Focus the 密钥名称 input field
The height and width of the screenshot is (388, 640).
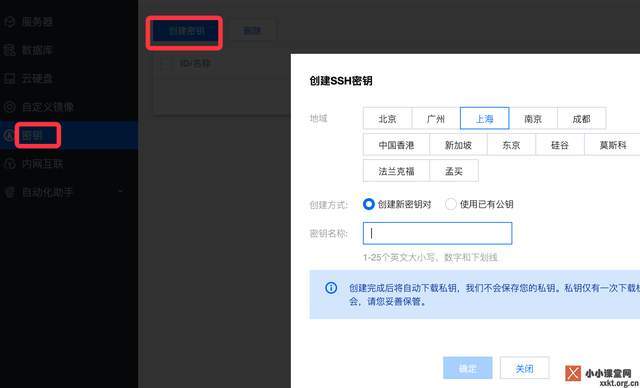click(x=437, y=233)
